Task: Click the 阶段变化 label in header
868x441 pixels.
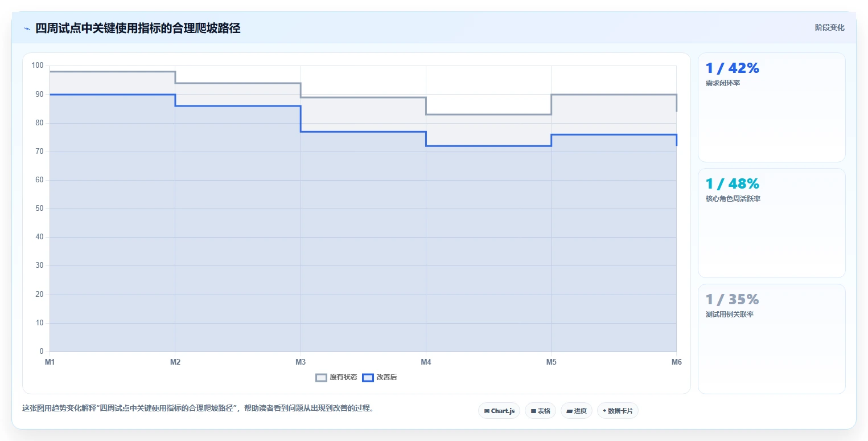Action: (x=829, y=27)
